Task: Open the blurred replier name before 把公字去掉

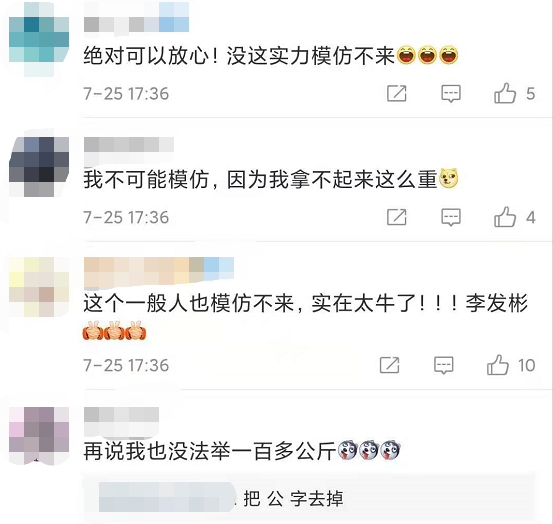Action: click(x=167, y=497)
